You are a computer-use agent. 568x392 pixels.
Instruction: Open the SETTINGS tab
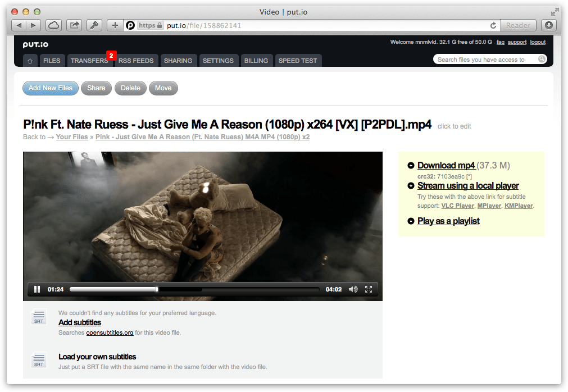tap(218, 61)
